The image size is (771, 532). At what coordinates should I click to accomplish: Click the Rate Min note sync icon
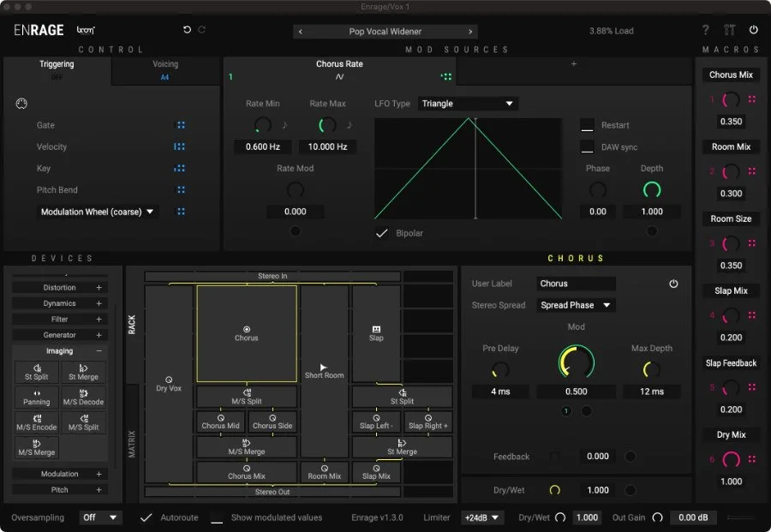coord(284,125)
